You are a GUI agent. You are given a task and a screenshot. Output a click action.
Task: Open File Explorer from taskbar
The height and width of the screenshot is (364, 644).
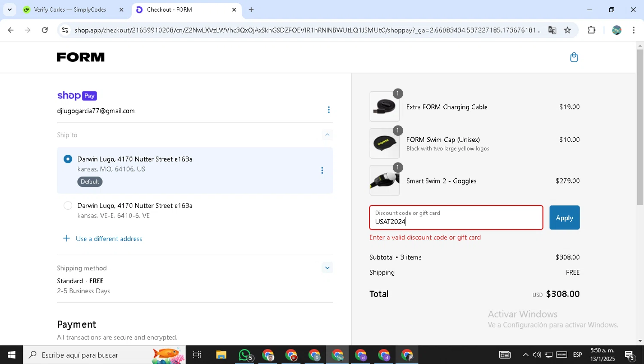pos(221,355)
